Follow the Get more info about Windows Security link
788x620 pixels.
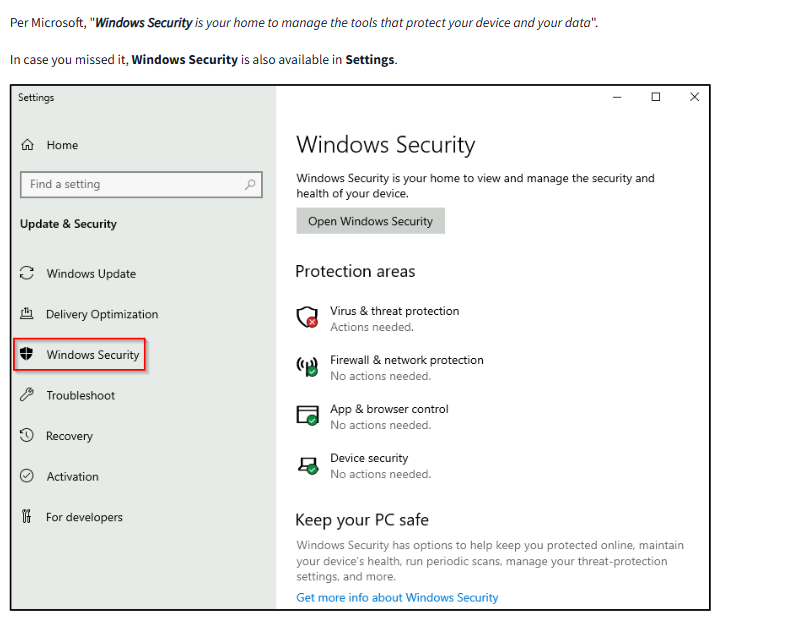[397, 597]
